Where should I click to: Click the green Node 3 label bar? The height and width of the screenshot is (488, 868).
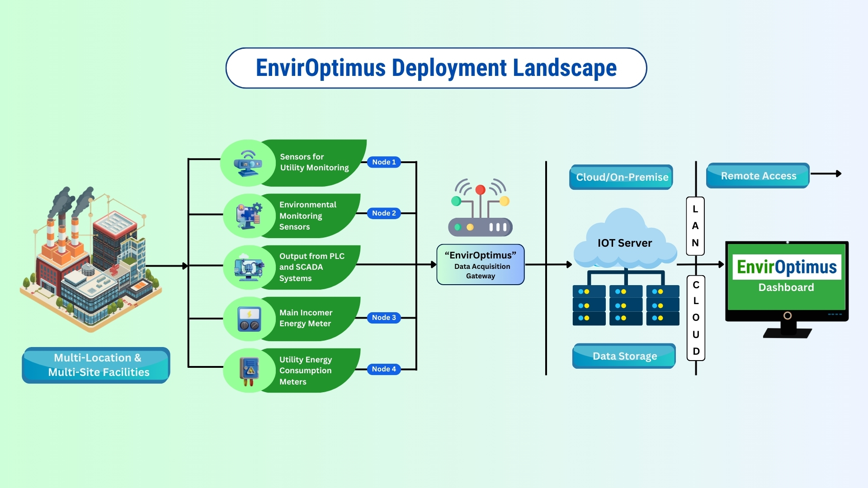[x=312, y=318]
